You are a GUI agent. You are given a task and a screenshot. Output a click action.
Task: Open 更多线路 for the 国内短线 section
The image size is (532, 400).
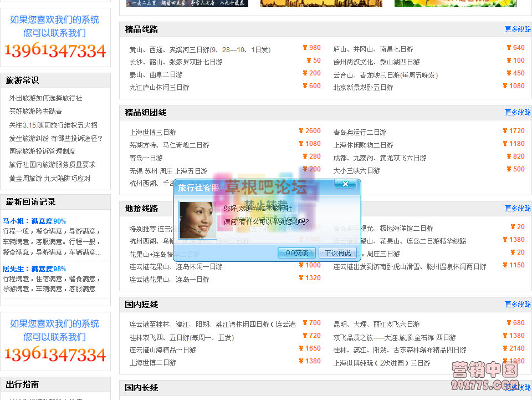pos(517,304)
